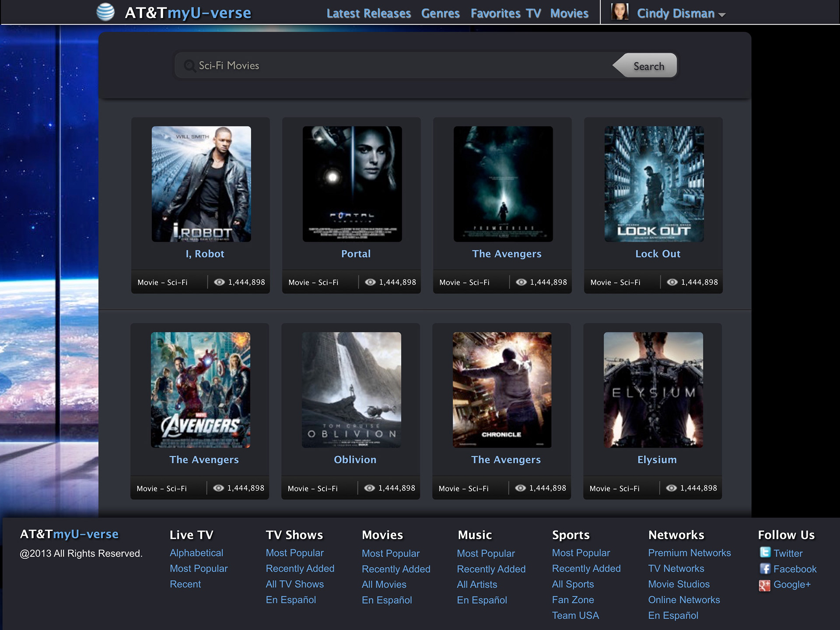Focus the Sci-Fi Movies search field

tap(394, 66)
